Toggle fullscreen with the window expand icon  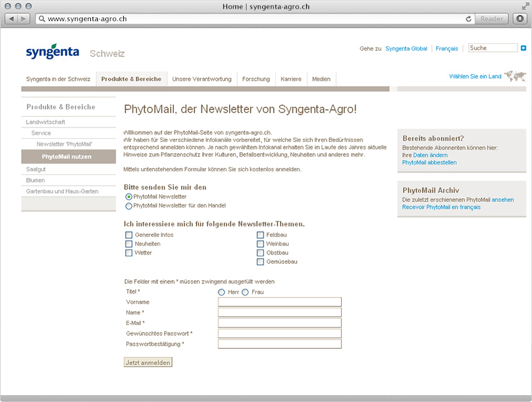pyautogui.click(x=525, y=6)
